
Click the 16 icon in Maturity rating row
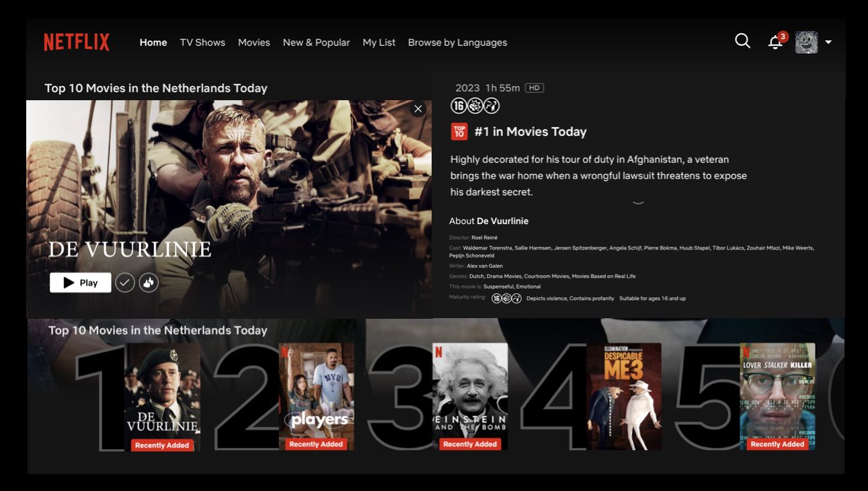[x=497, y=298]
